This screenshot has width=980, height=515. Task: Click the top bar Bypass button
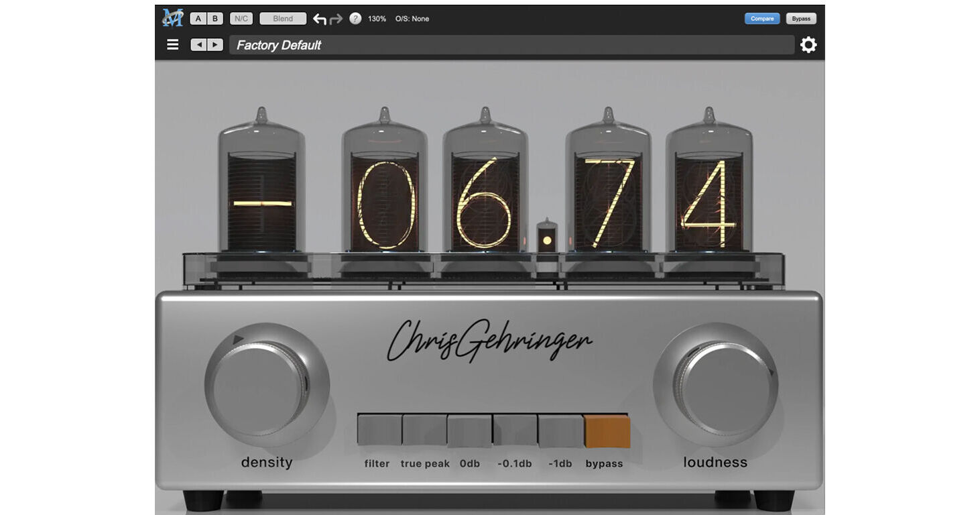(801, 19)
